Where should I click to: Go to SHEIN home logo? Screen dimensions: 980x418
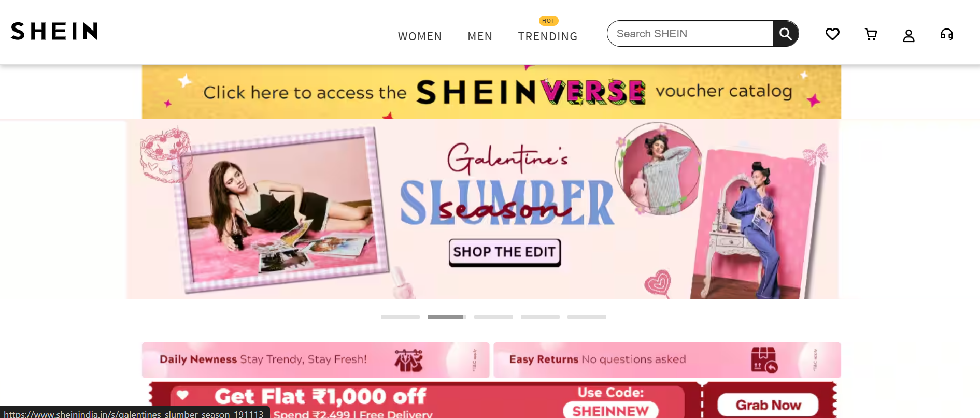(54, 31)
